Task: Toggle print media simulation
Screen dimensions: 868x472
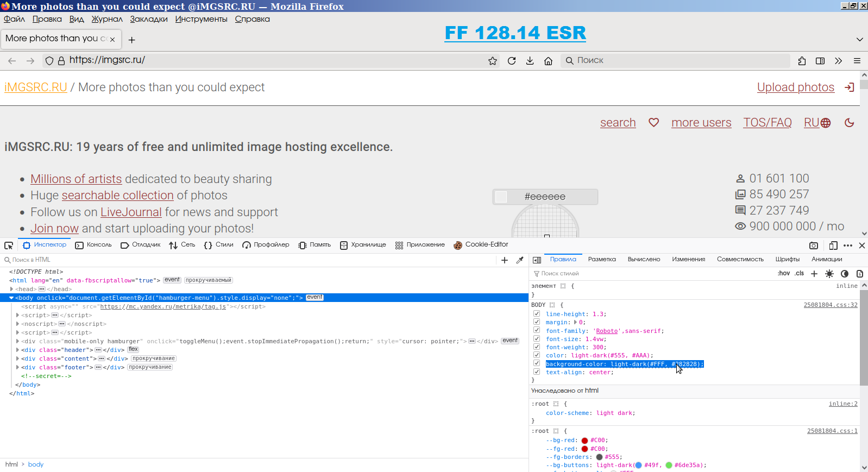Action: 860,274
